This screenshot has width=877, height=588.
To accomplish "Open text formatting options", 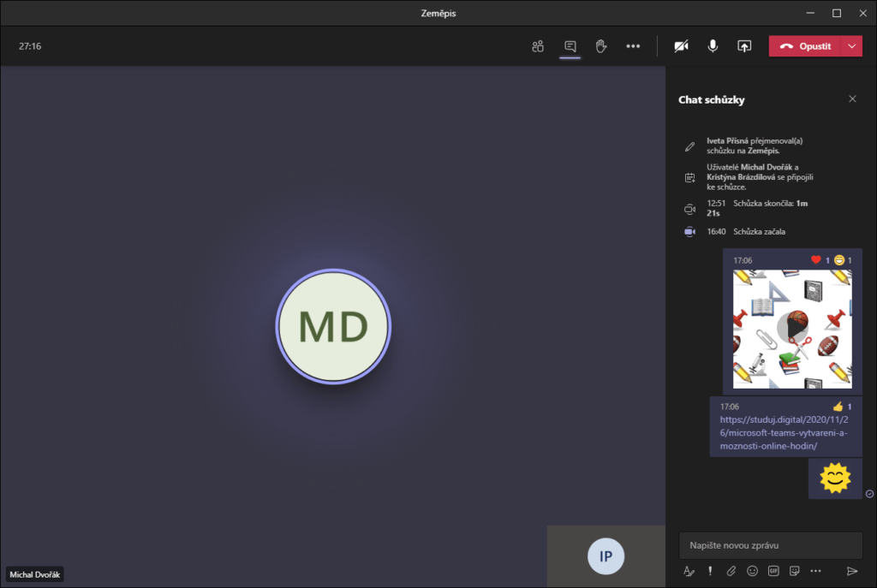I will point(689,571).
